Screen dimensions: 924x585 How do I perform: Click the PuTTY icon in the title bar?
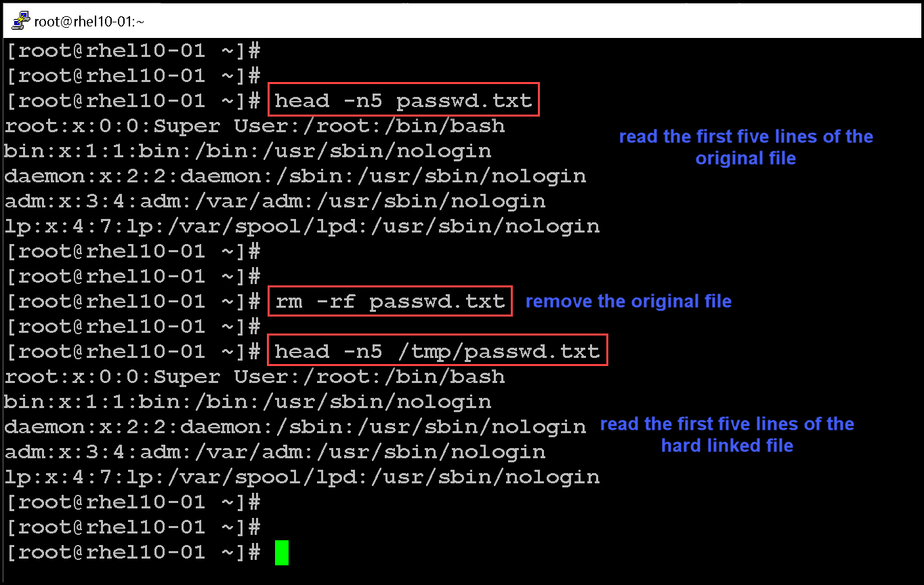tap(22, 21)
